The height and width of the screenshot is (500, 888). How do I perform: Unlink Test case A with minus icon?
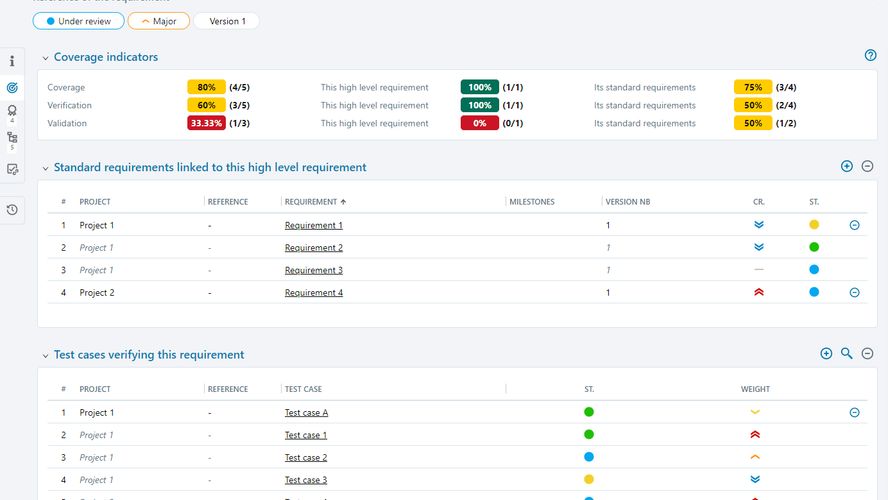tap(854, 412)
